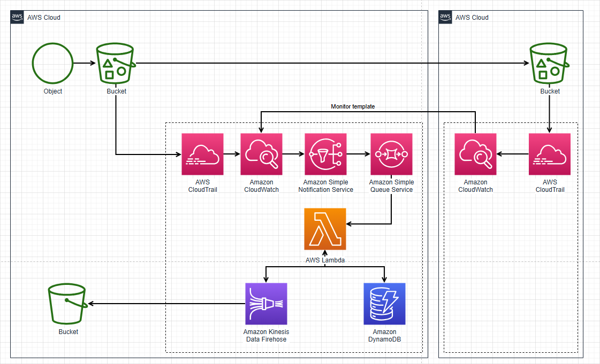
Task: Click the 'AWS Cloud' title of the left group
Action: pyautogui.click(x=44, y=18)
